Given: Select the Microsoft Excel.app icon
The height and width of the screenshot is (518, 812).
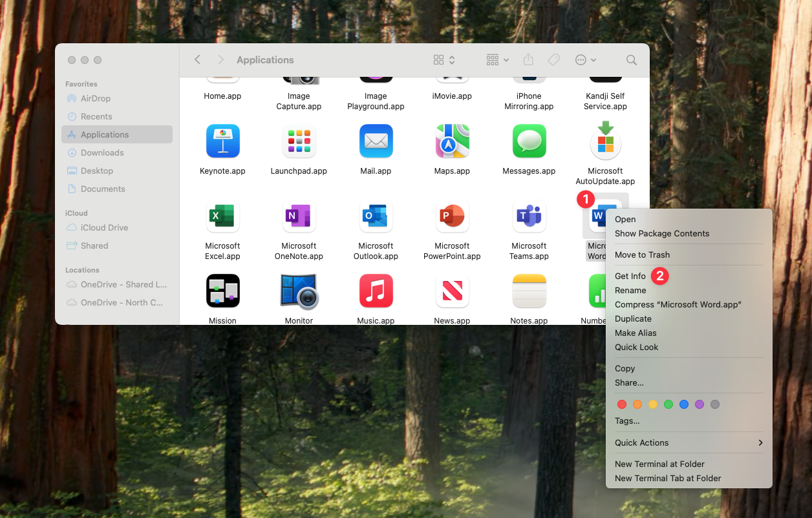Looking at the screenshot, I should point(222,216).
